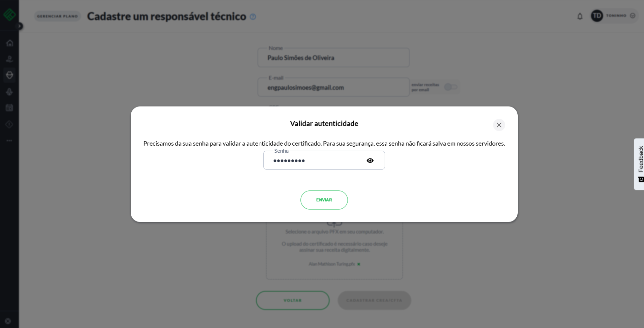Open the home icon in the sidebar
Viewport: 644px width, 328px height.
click(9, 43)
